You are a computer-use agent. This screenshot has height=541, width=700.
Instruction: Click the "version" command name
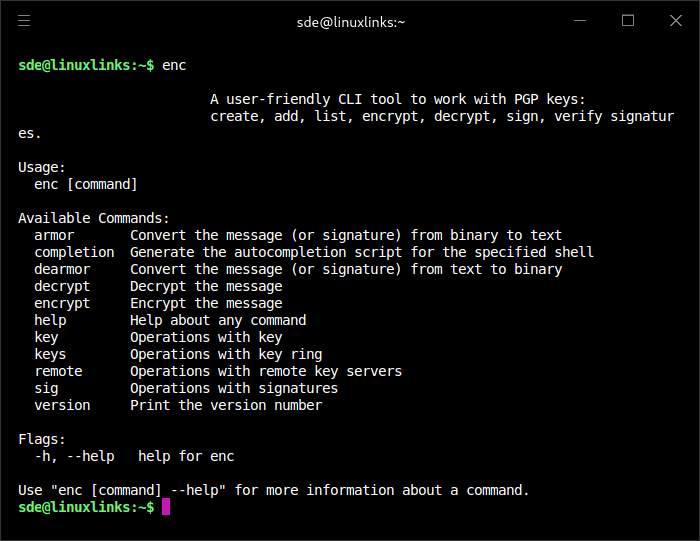click(x=62, y=405)
